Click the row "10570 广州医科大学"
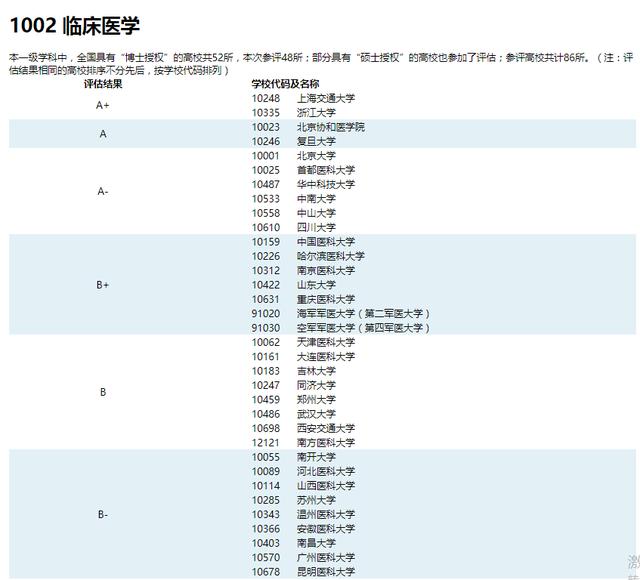Viewport: 640px width, 580px height. (x=303, y=558)
